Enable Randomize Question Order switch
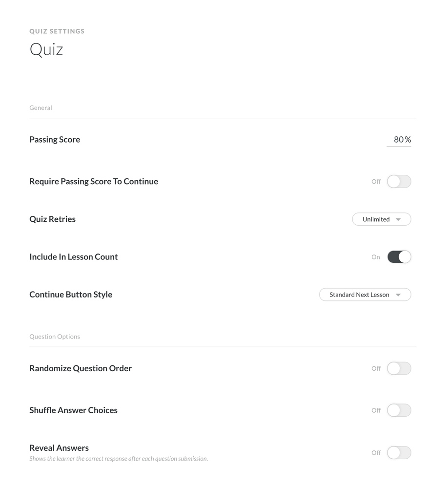 pos(399,368)
